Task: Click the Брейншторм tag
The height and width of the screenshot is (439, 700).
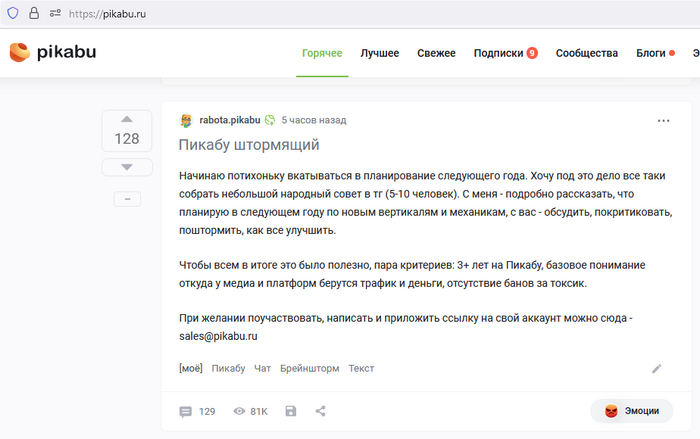Action: (x=309, y=368)
